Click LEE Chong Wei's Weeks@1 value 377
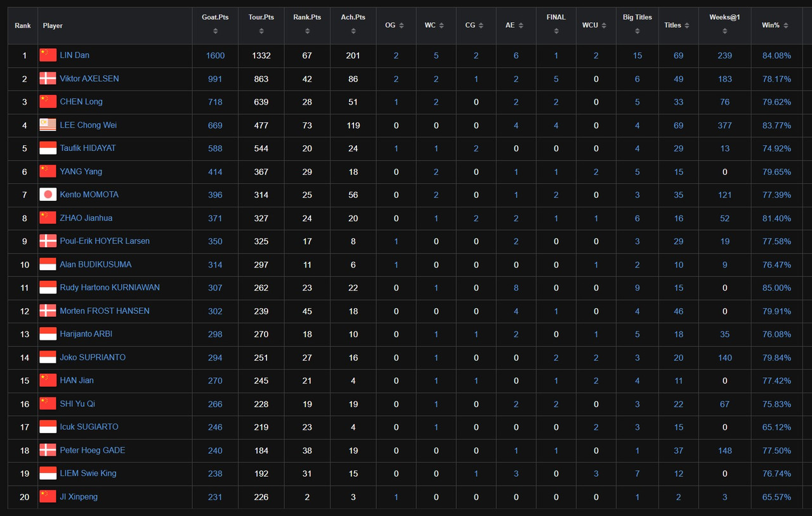The width and height of the screenshot is (812, 516). tap(724, 126)
